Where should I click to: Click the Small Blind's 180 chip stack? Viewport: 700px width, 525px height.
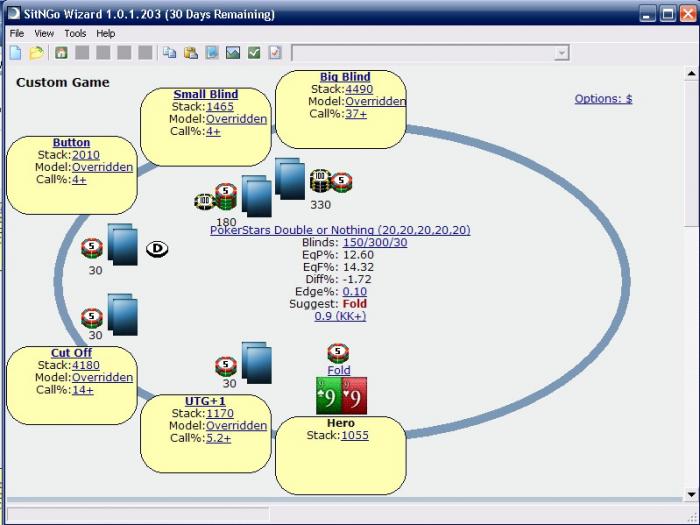[x=216, y=197]
